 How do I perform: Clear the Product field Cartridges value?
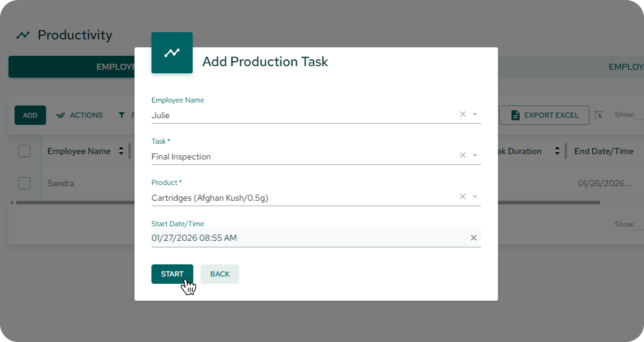pos(462,196)
